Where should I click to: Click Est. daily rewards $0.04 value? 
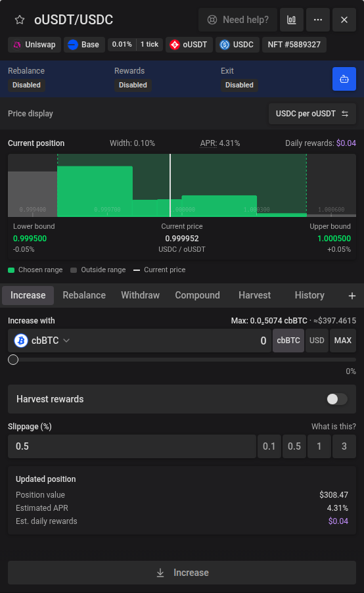pos(338,521)
